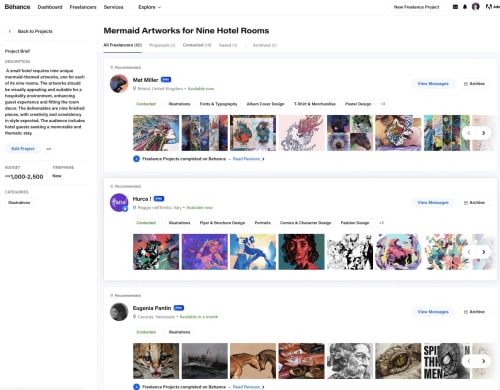The height and width of the screenshot is (390, 500).
Task: Open Mat Miller's name link
Action: pyautogui.click(x=145, y=80)
